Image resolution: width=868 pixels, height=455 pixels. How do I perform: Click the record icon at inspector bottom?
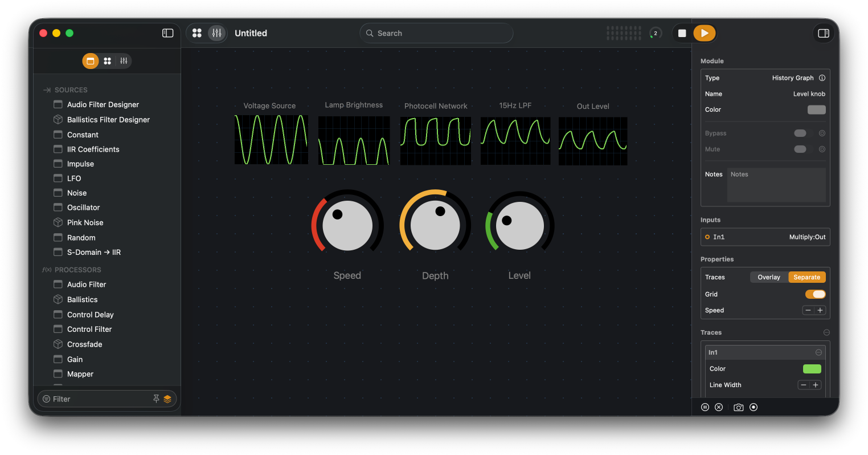click(754, 407)
